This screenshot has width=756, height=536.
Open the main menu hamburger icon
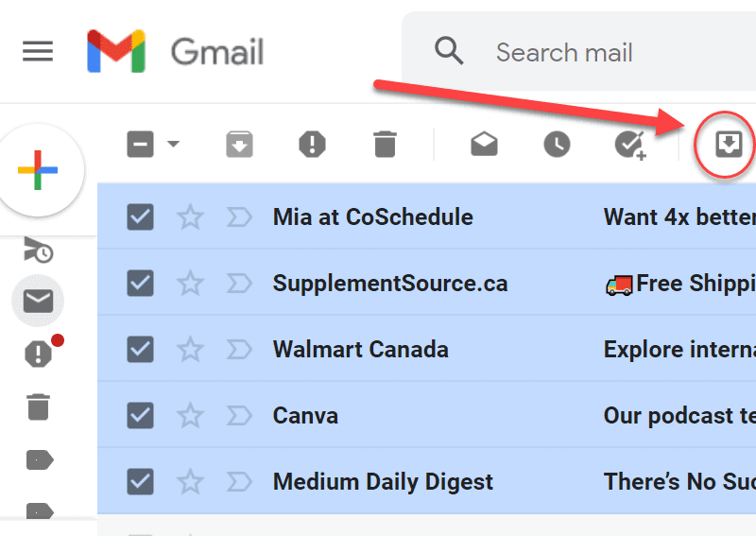38,51
